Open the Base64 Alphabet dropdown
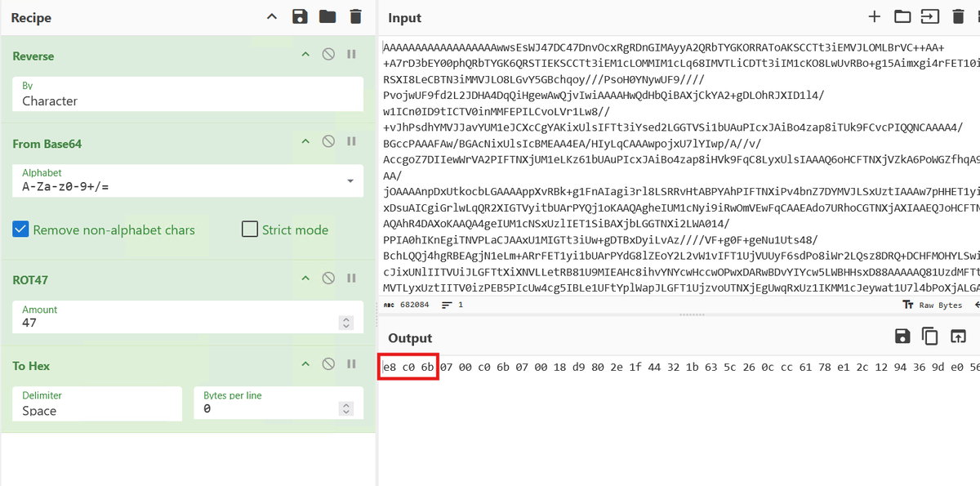 point(188,181)
